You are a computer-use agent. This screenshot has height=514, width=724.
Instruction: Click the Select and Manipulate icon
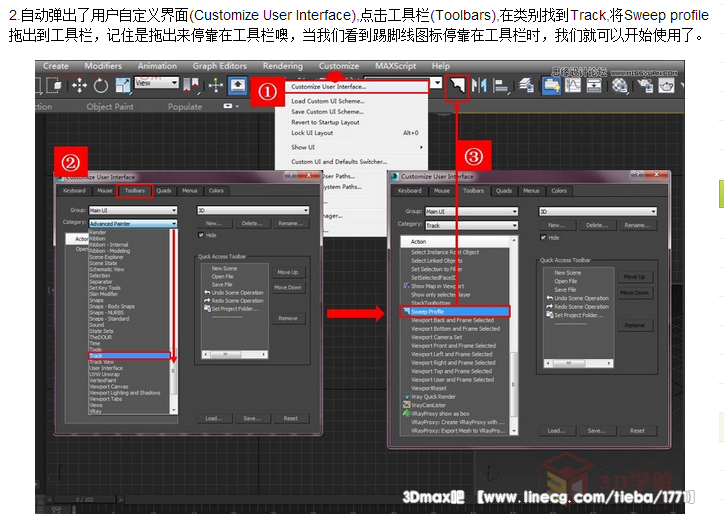coord(216,85)
